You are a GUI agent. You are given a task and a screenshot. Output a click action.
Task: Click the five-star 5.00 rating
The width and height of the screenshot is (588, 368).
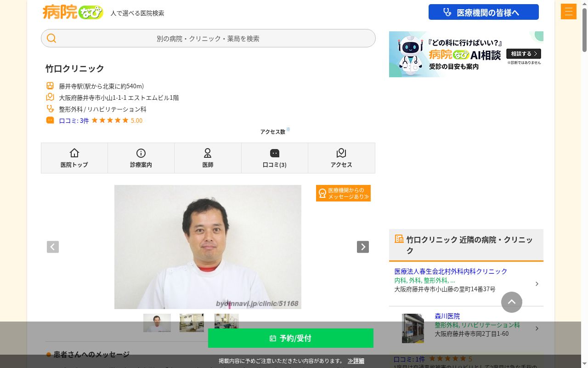(x=117, y=121)
